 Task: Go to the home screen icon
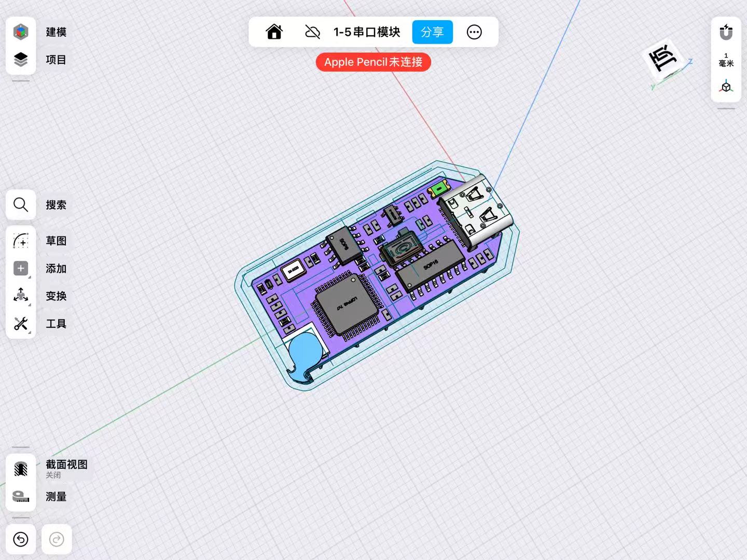[x=274, y=32]
